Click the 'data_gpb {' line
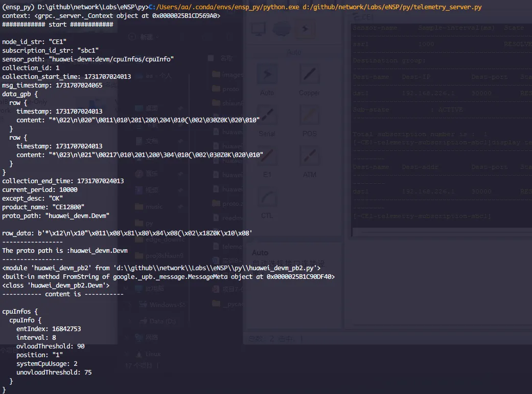Viewport: 532px width, 394px height. (x=20, y=94)
